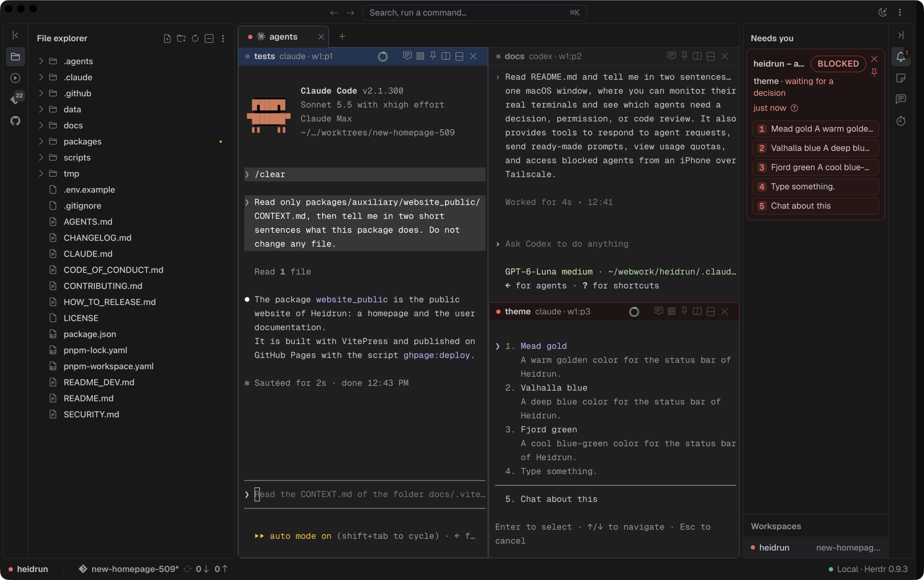Switch to the agents tab
The width and height of the screenshot is (924, 580).
click(x=283, y=37)
